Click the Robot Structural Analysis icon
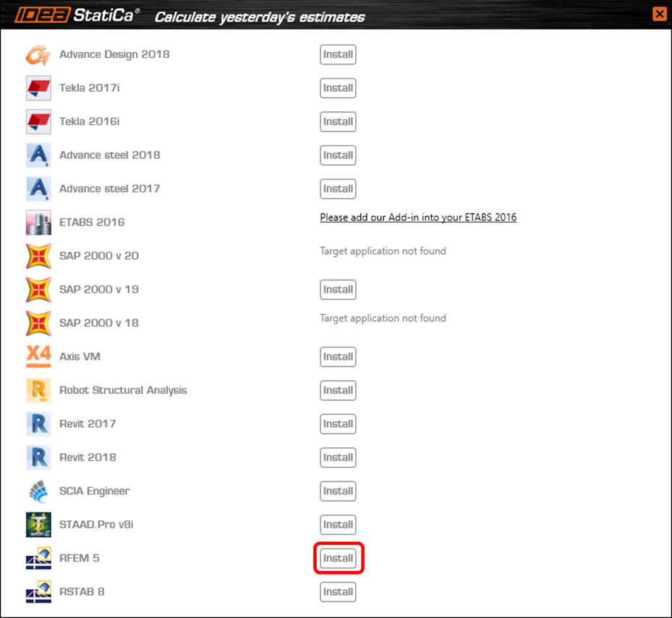This screenshot has height=618, width=672. pos(38,390)
